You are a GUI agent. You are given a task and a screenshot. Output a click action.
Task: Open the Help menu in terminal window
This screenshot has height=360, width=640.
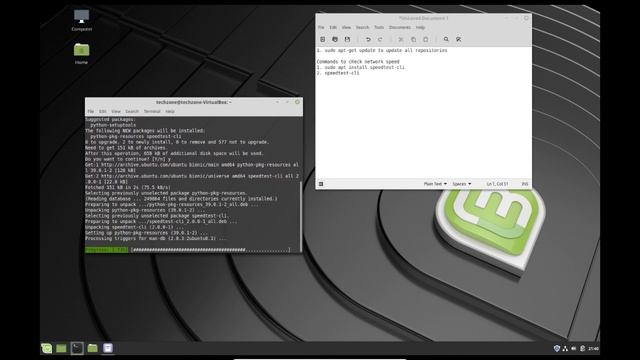pyautogui.click(x=170, y=111)
